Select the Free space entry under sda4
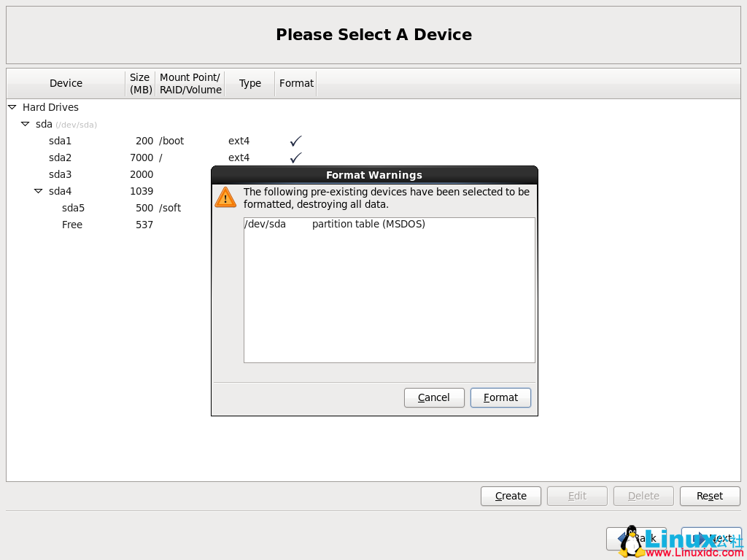 71,225
